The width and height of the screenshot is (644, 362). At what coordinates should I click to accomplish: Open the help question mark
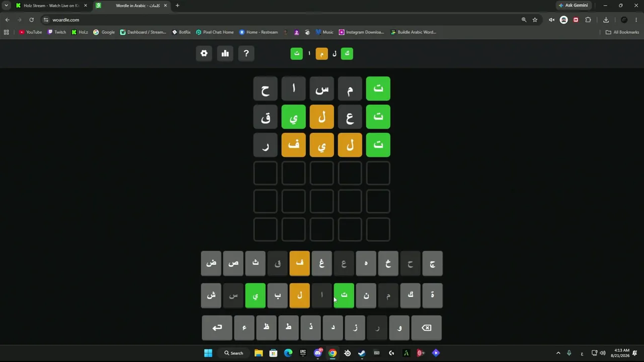pyautogui.click(x=246, y=53)
